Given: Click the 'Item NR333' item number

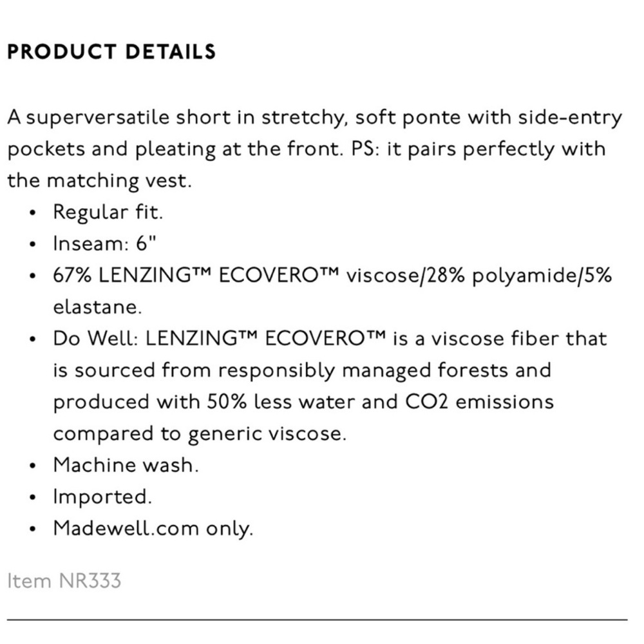Looking at the screenshot, I should [64, 581].
